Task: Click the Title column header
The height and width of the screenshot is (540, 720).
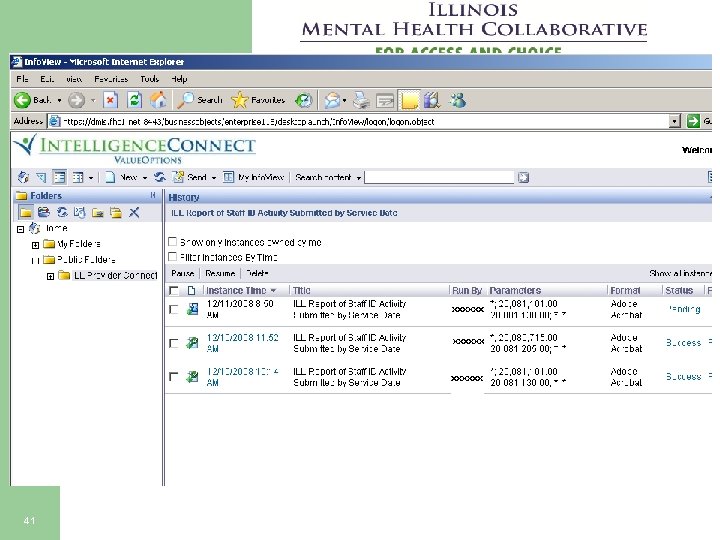Action: 301,290
